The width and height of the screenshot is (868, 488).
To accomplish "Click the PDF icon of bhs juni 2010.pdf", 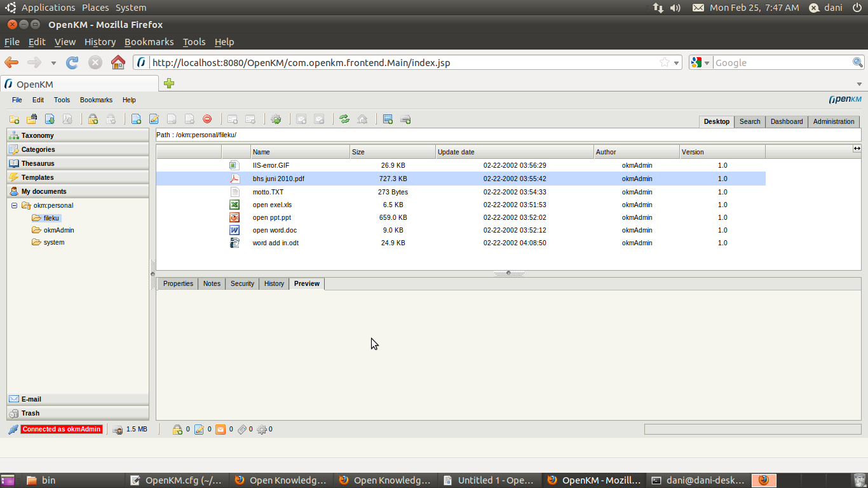I will coord(234,179).
